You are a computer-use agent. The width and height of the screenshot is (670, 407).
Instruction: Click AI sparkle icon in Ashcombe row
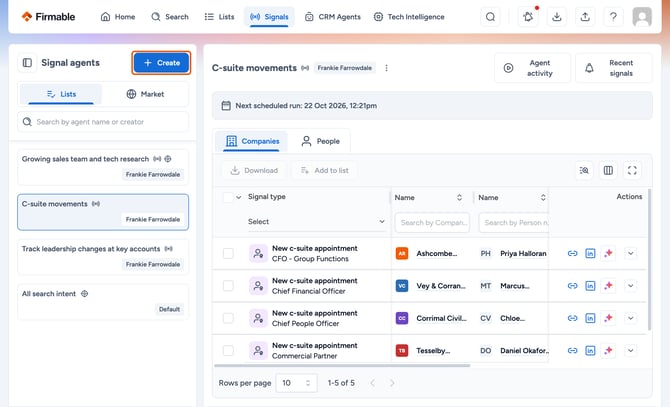608,253
